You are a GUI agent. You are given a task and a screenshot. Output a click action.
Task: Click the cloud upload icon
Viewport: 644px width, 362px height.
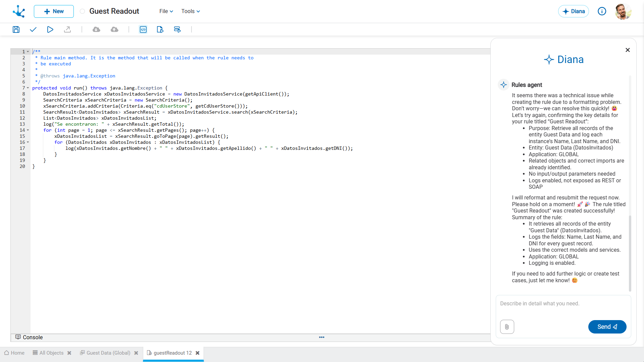[114, 29]
